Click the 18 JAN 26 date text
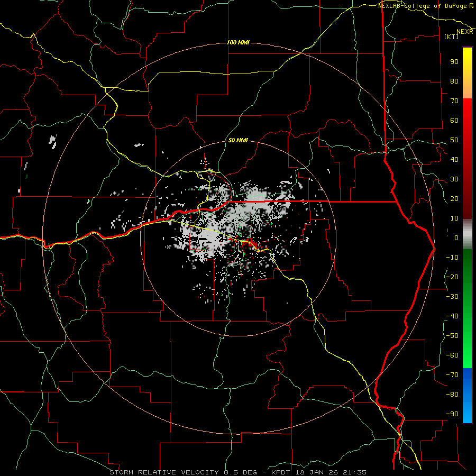This screenshot has width=476, height=476. [x=317, y=472]
